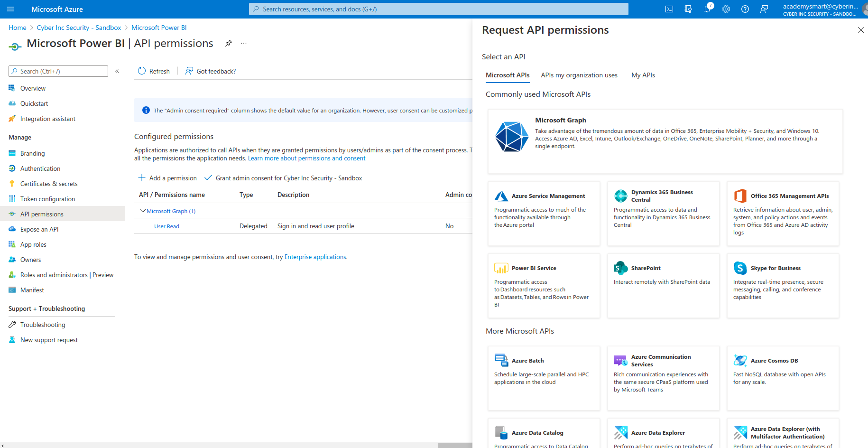Choose Office 365 Management APIs card
The image size is (868, 448).
tap(783, 214)
